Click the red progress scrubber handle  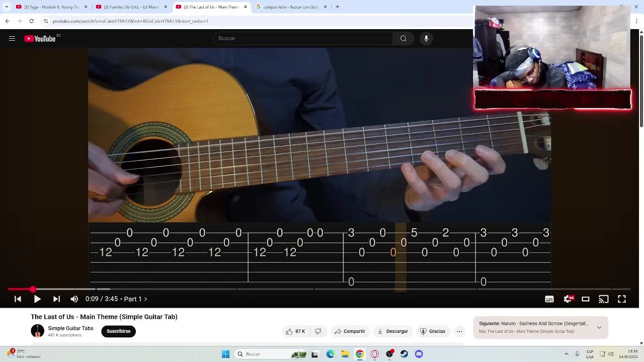33,289
